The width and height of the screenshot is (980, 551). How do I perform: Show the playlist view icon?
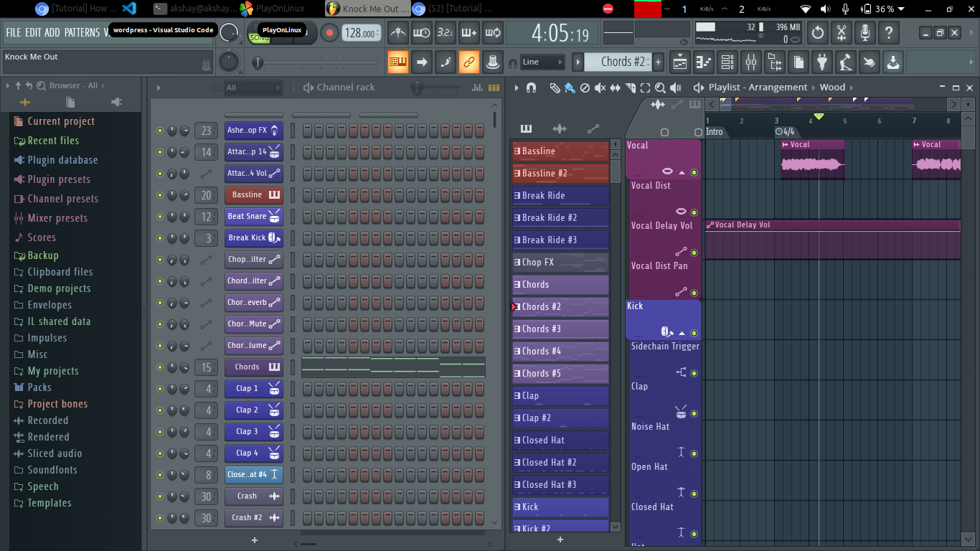[680, 62]
